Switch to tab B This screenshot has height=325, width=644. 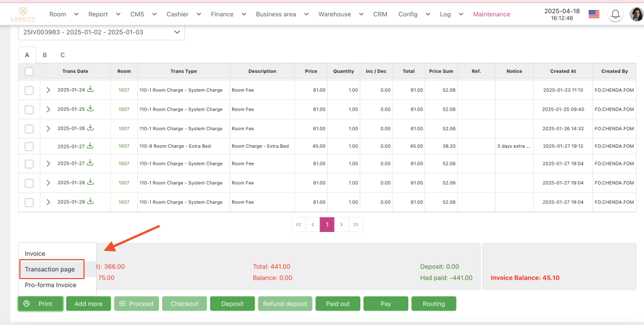click(45, 55)
